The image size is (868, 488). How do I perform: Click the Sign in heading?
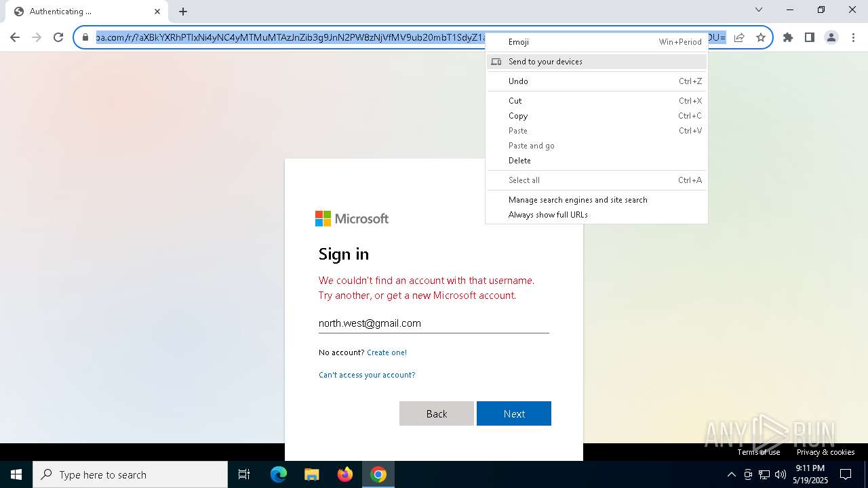click(344, 254)
